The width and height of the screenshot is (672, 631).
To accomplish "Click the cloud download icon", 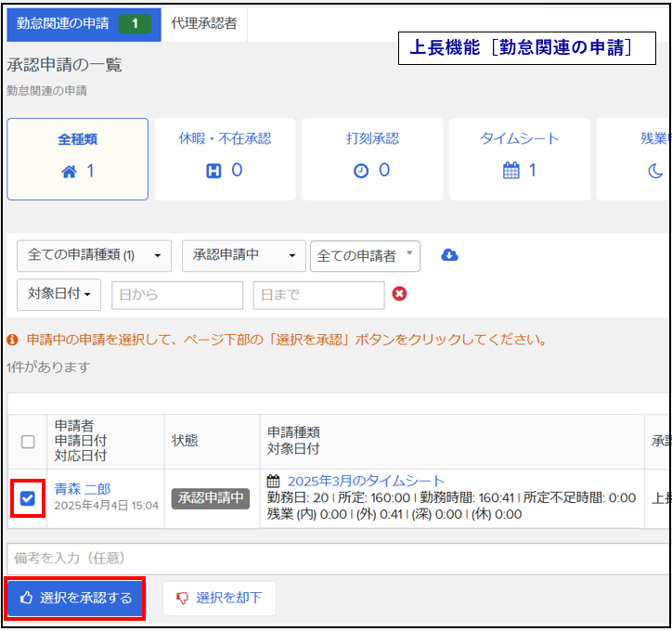I will pos(449,255).
